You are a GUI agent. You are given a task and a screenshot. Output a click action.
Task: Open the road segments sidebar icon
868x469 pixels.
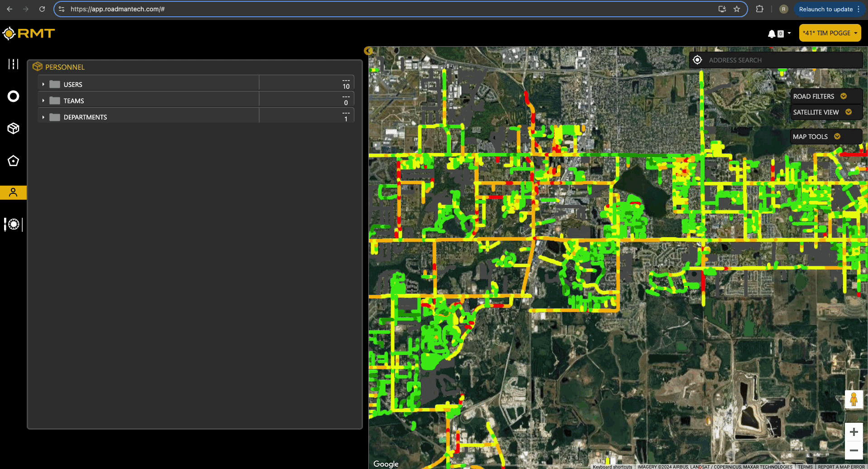(x=14, y=64)
